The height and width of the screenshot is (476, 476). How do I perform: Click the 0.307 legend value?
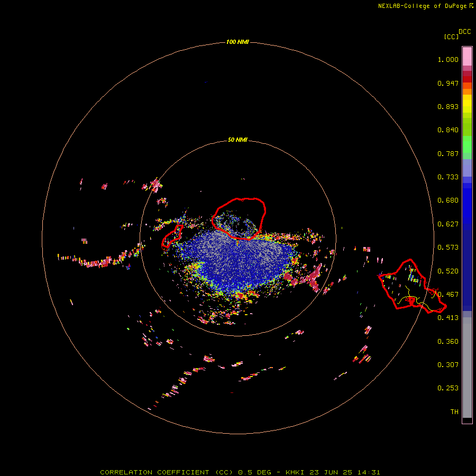pyautogui.click(x=448, y=365)
